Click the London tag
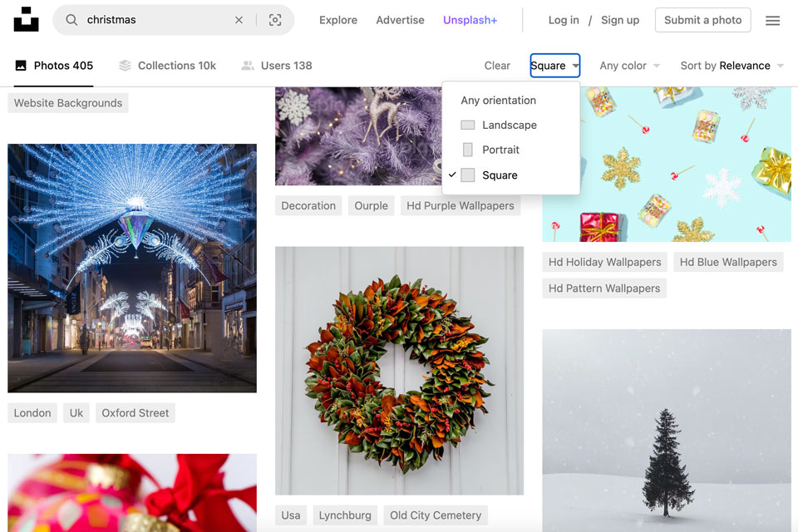The width and height of the screenshot is (798, 532). [32, 413]
